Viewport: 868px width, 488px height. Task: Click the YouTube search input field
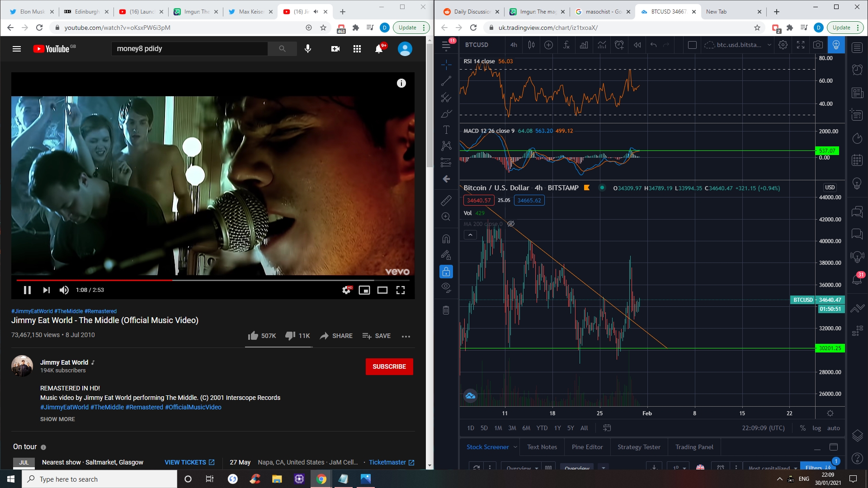point(189,49)
